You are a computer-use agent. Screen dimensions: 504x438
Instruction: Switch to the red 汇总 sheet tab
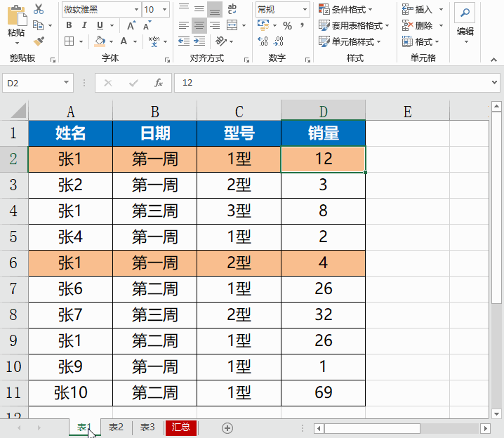click(x=181, y=427)
